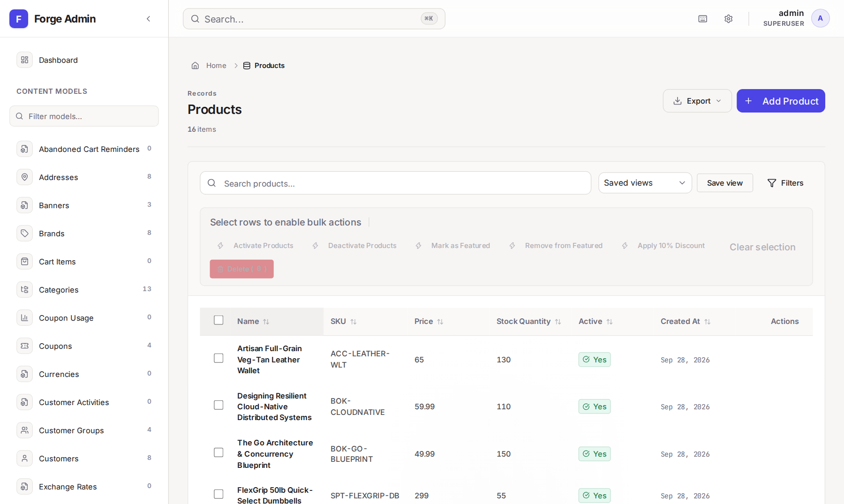The image size is (844, 504).
Task: Click the Activate Products bulk action
Action: (x=256, y=246)
